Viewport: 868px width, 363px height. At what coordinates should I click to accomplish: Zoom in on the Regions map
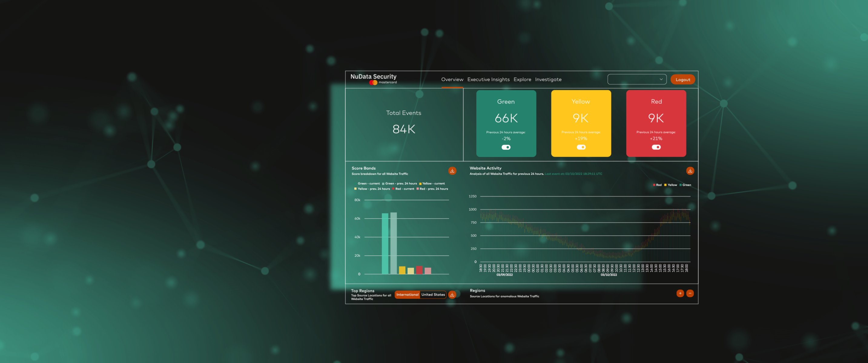(680, 293)
